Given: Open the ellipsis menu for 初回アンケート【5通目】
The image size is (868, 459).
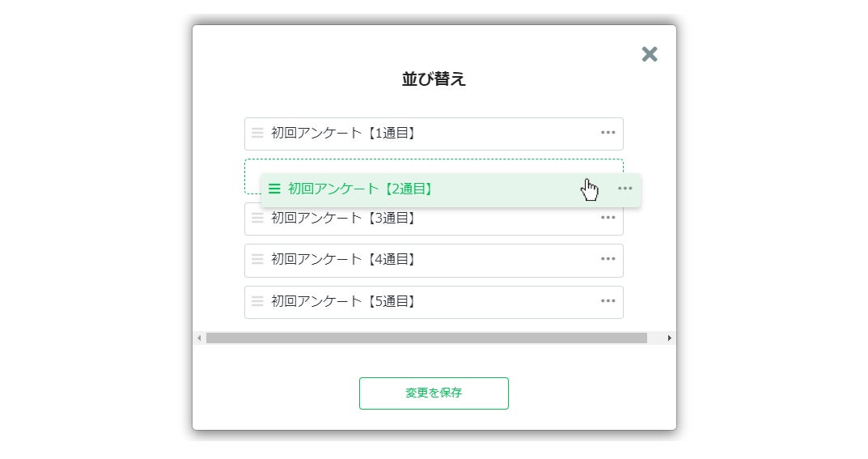Looking at the screenshot, I should 608,301.
